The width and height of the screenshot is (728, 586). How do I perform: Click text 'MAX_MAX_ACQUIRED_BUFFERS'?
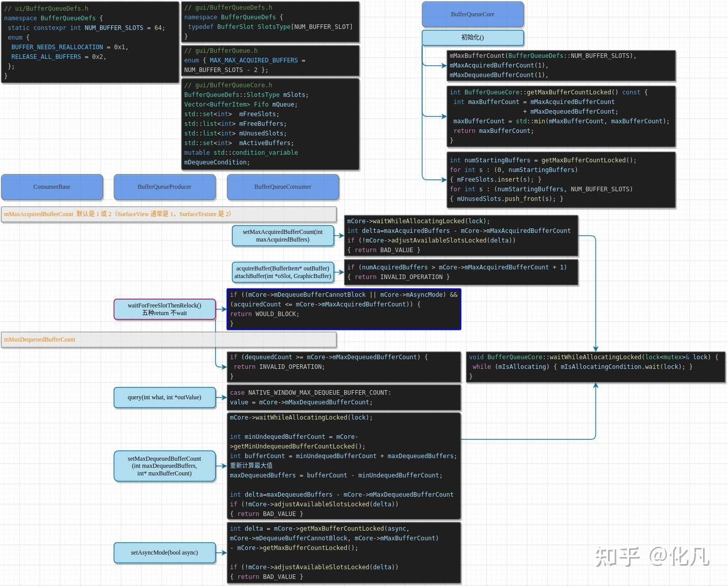coord(254,60)
